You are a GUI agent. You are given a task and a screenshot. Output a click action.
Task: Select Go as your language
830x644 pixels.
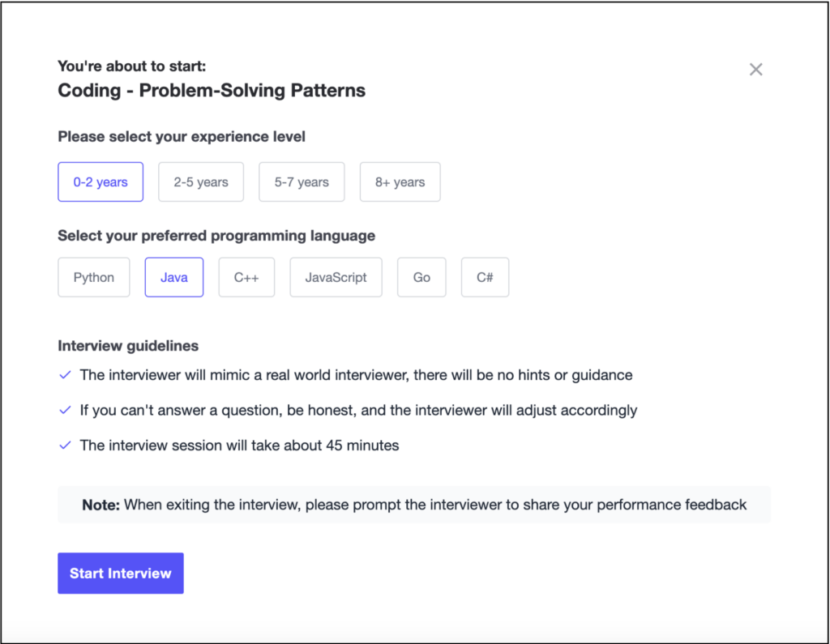(x=421, y=277)
